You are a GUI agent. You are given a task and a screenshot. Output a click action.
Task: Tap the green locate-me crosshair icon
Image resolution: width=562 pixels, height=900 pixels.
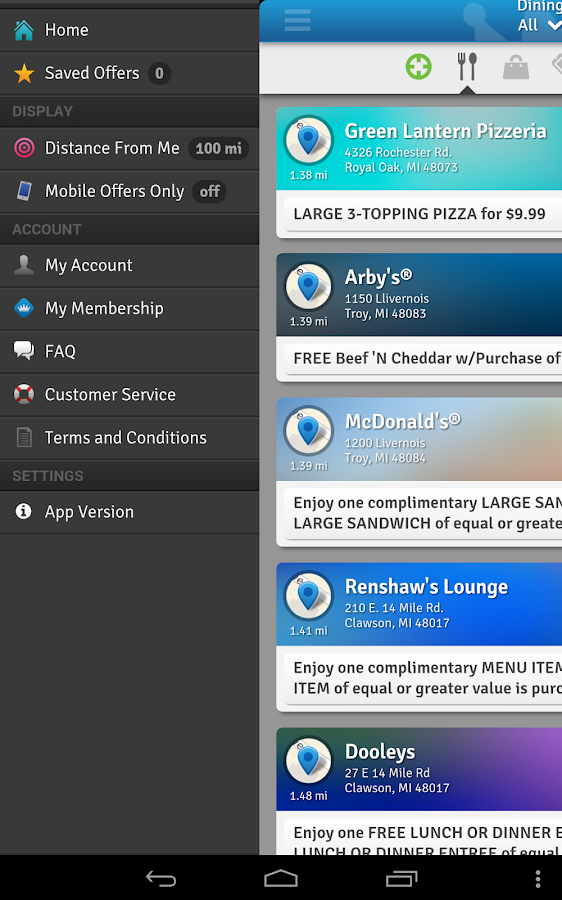(x=418, y=67)
